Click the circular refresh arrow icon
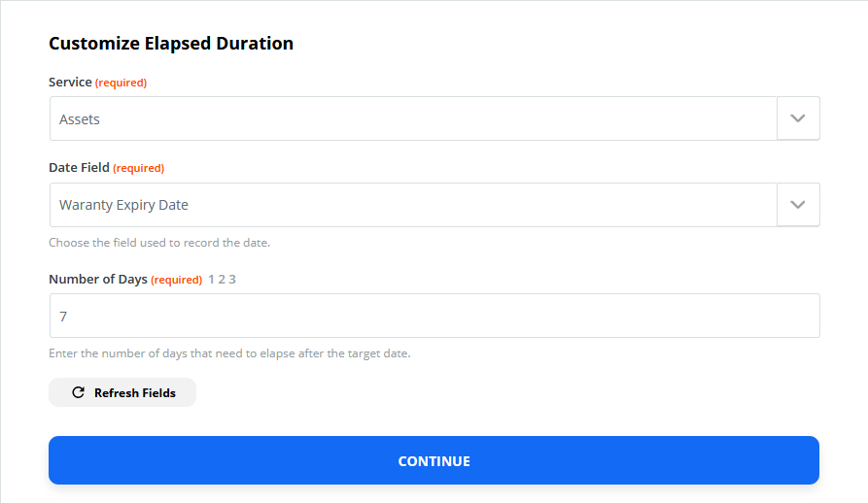 tap(78, 392)
